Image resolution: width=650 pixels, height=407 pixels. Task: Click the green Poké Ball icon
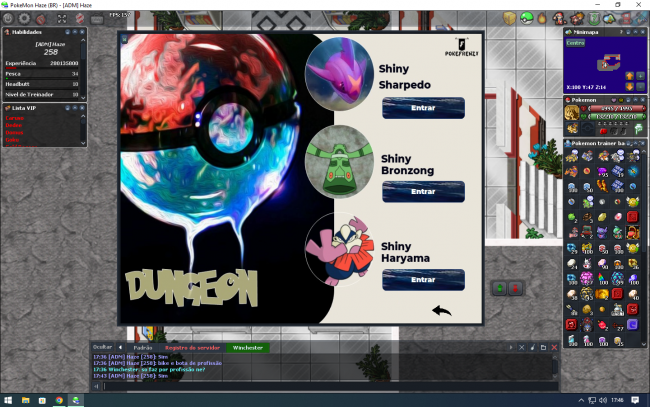click(x=526, y=18)
